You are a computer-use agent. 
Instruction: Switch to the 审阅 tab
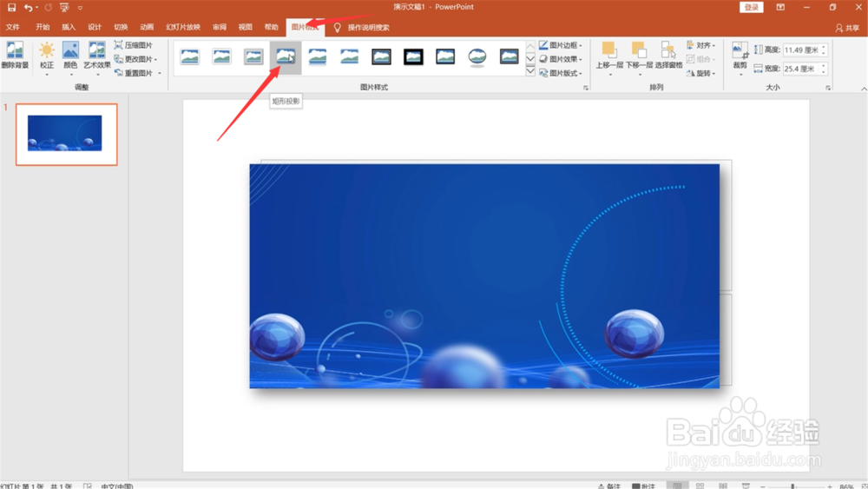click(x=220, y=27)
